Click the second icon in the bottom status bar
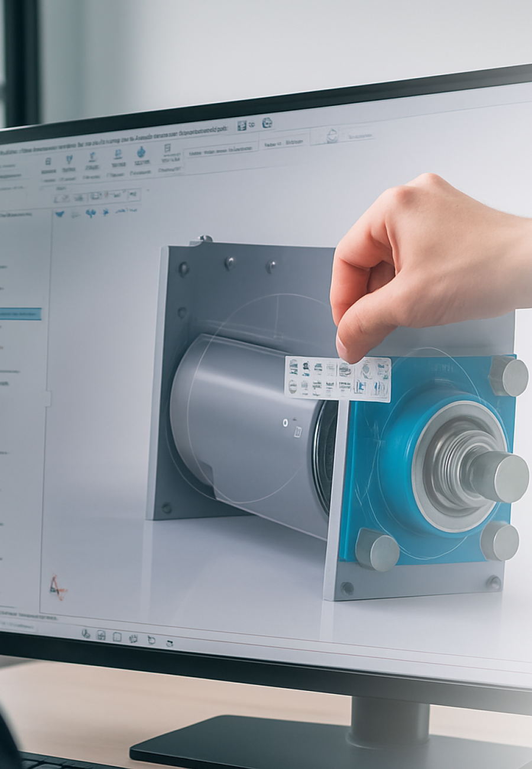 (x=101, y=635)
